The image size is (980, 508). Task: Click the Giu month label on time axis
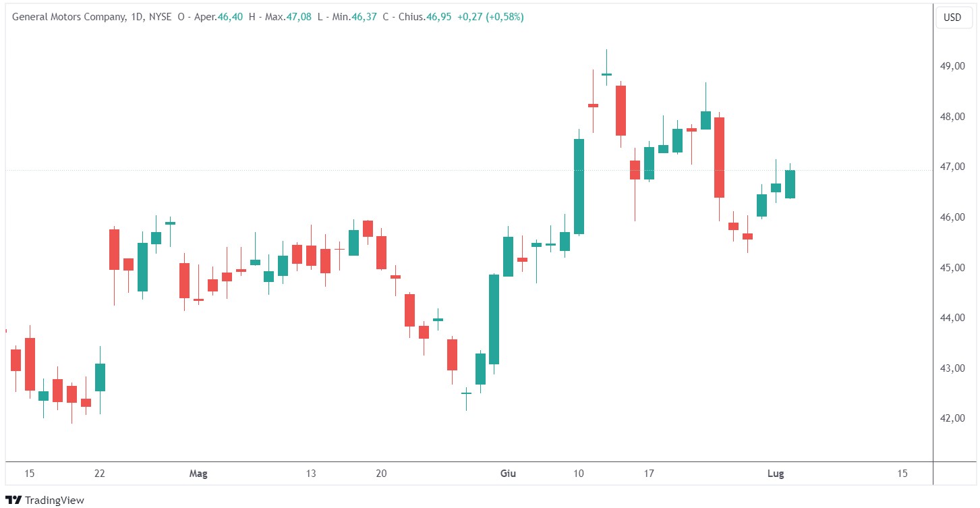point(509,474)
